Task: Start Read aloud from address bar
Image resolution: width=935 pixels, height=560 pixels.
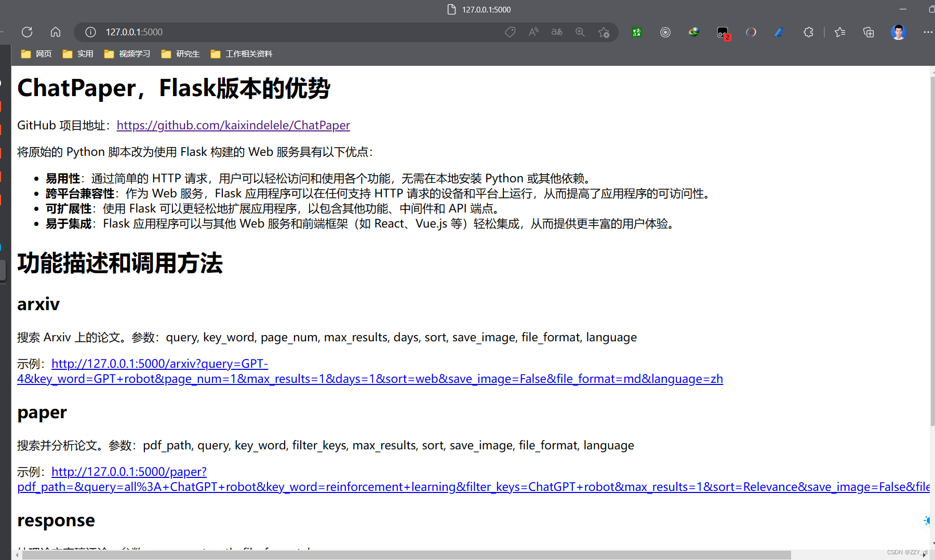Action: (x=533, y=32)
